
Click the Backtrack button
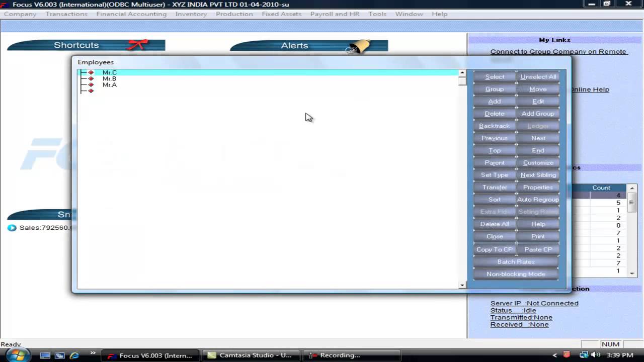[495, 126]
